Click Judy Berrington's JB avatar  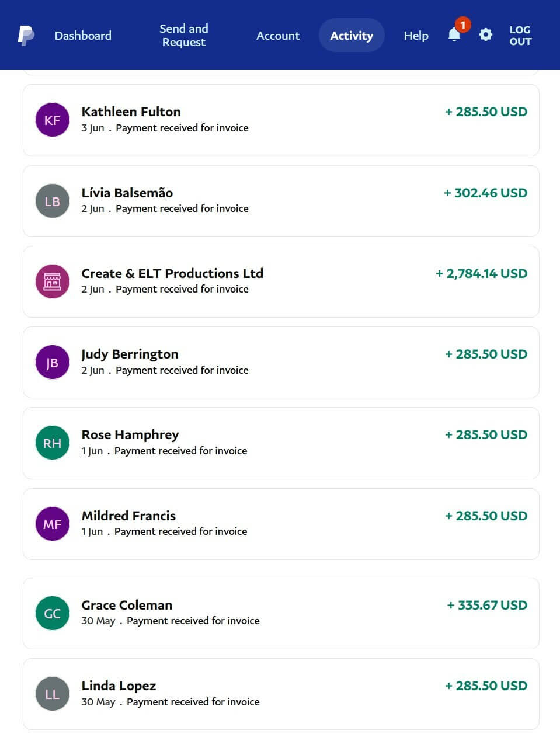point(53,363)
